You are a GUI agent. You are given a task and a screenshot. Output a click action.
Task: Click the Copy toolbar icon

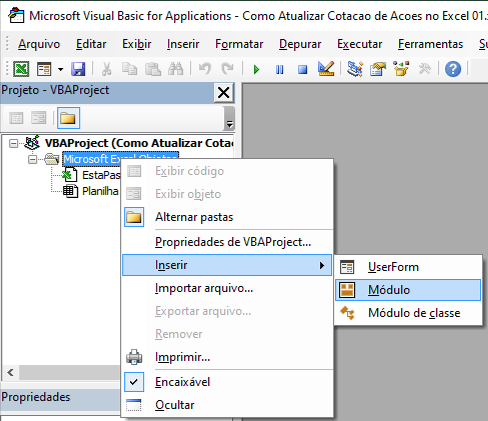point(129,69)
